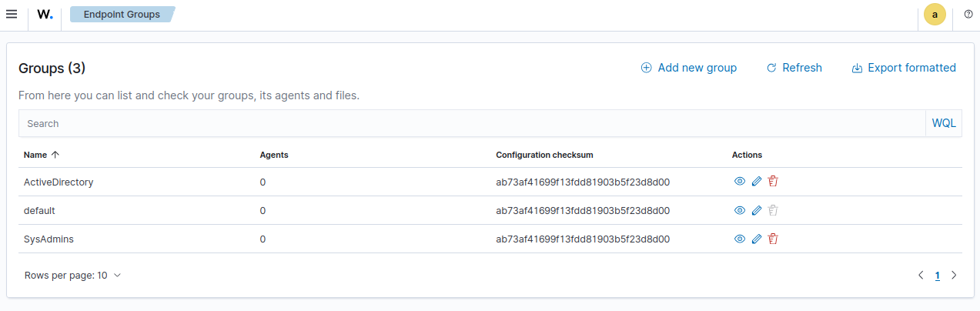The width and height of the screenshot is (980, 311).
Task: Export formatted groups list
Action: coord(904,68)
